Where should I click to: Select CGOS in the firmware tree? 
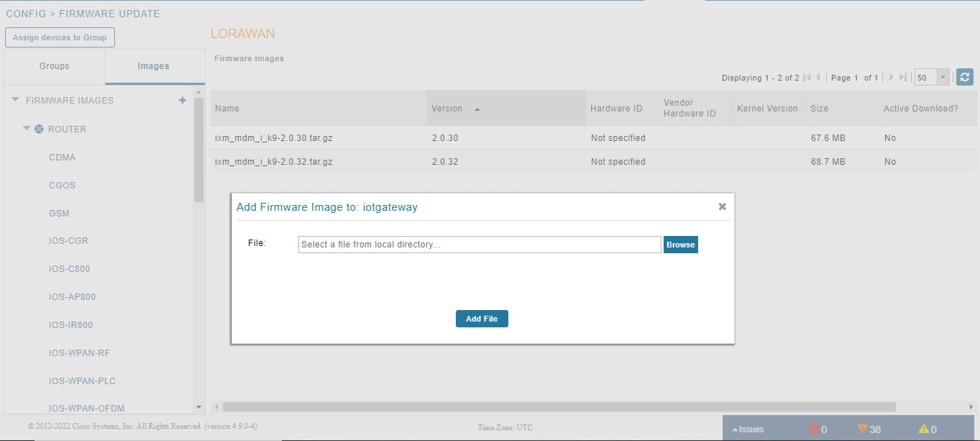(x=63, y=186)
